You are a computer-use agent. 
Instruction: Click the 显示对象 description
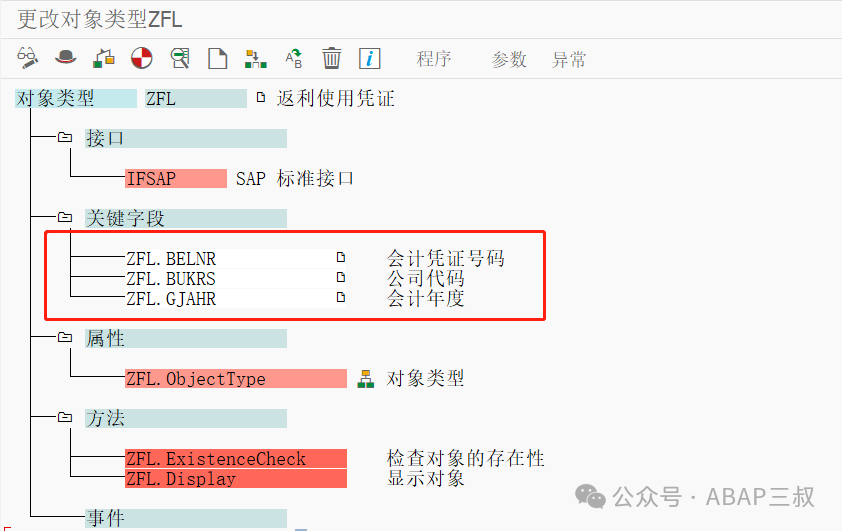coord(426,478)
